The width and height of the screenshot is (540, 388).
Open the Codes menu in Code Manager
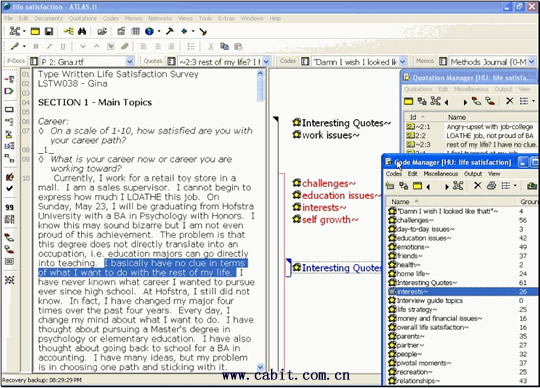(394, 174)
